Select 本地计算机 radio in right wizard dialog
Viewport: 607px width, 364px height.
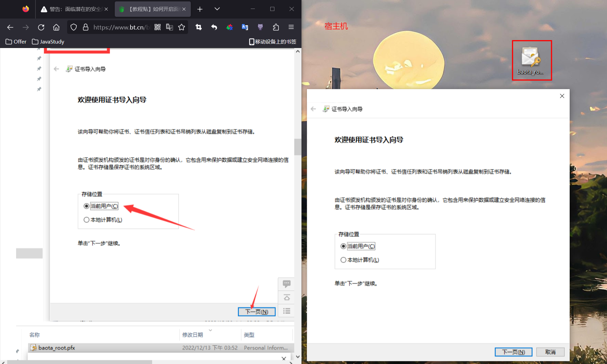point(343,260)
